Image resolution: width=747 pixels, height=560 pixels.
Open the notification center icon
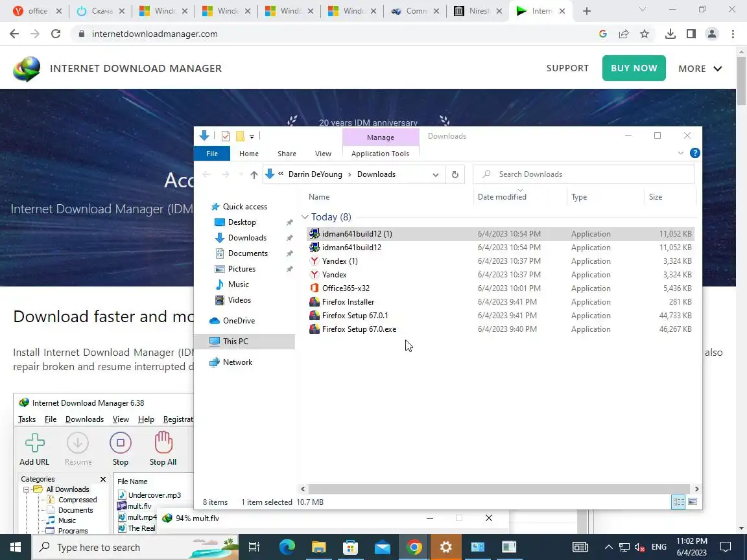point(726,547)
